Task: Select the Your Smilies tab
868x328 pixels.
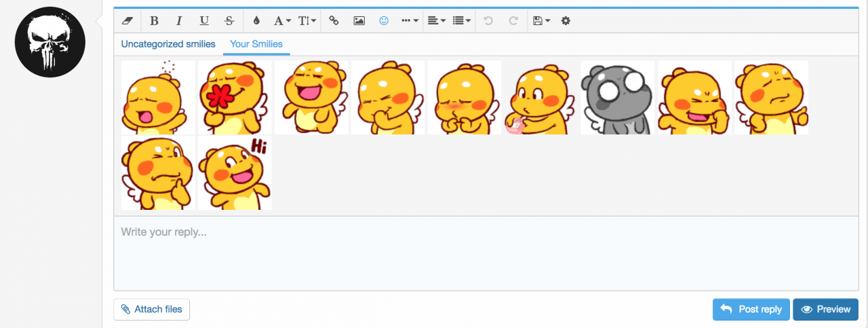Action: coord(256,44)
